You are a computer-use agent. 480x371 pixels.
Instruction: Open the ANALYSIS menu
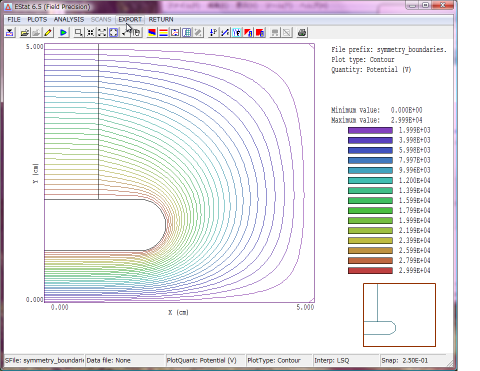69,20
